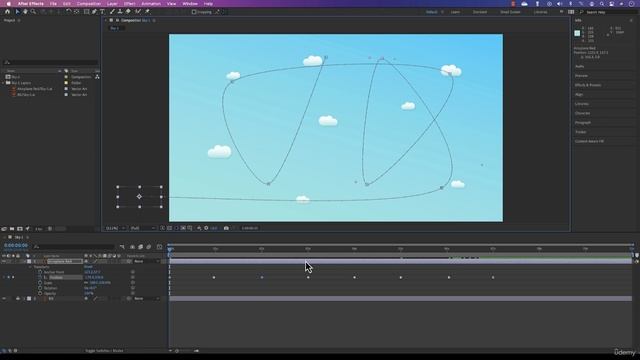
Task: Open the viewer magnification dropdown
Action: pyautogui.click(x=115, y=228)
